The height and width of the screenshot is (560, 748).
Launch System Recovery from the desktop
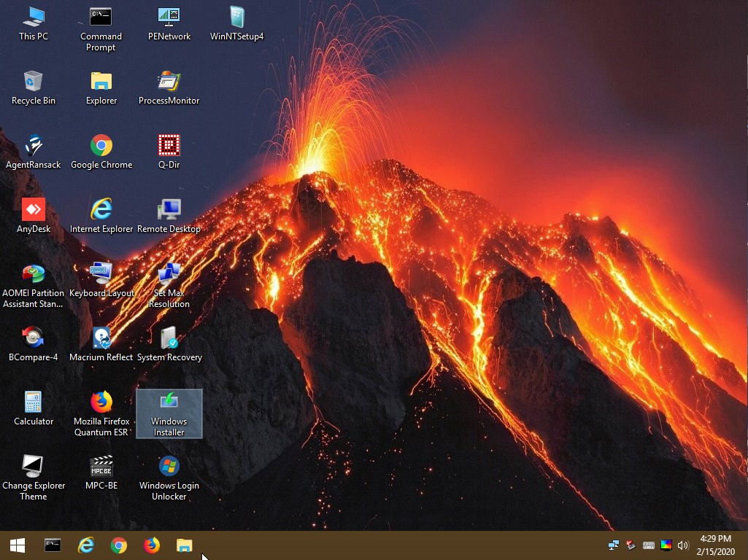pyautogui.click(x=169, y=339)
